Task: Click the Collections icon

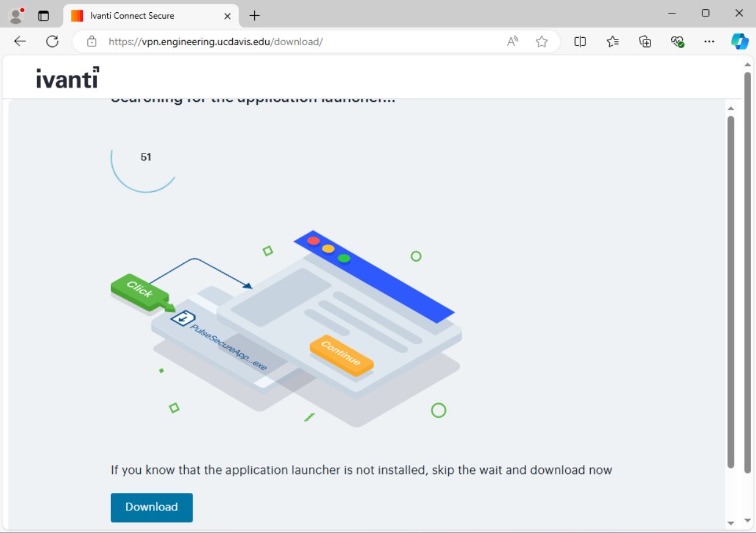Action: tap(644, 41)
